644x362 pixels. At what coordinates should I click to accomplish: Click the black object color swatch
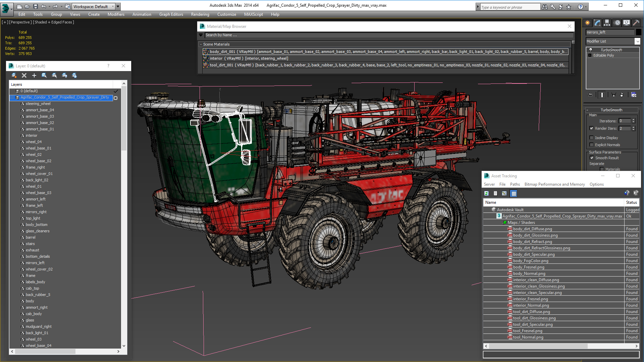click(639, 32)
